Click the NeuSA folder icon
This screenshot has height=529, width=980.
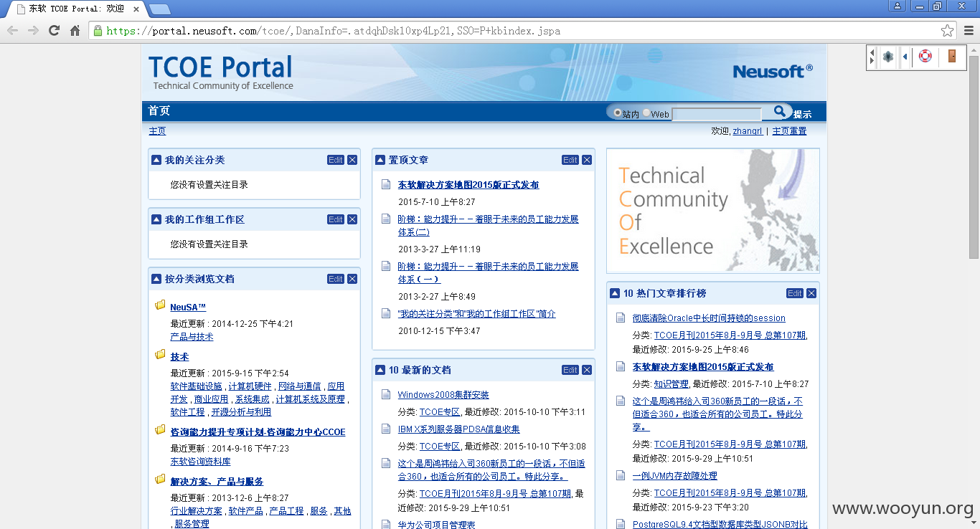click(161, 305)
